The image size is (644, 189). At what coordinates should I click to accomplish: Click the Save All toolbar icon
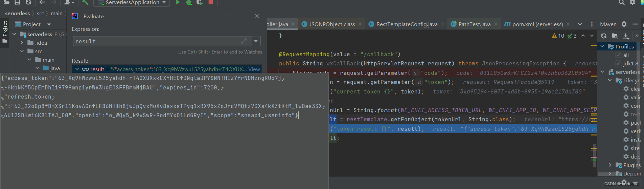[x=17, y=2]
